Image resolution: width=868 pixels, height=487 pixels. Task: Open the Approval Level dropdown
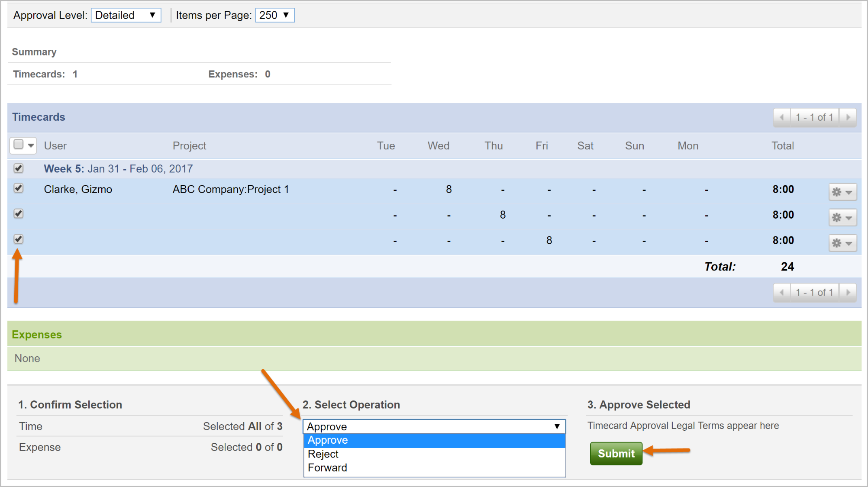[126, 15]
